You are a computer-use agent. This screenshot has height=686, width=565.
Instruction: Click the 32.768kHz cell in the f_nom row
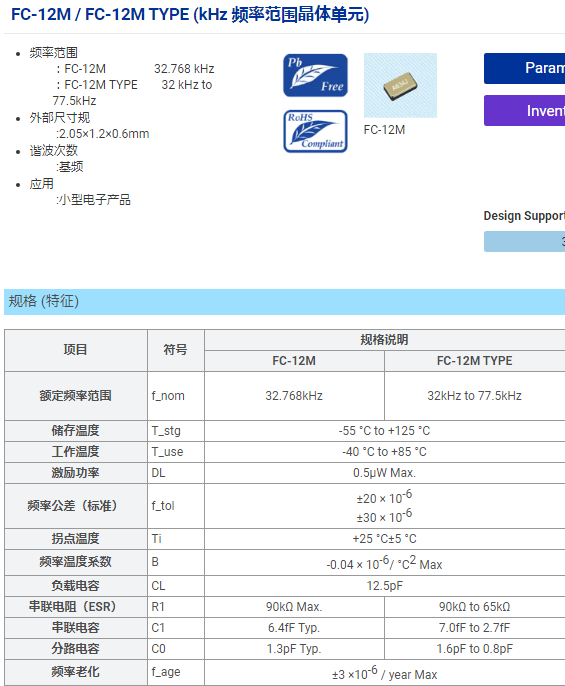(x=294, y=396)
